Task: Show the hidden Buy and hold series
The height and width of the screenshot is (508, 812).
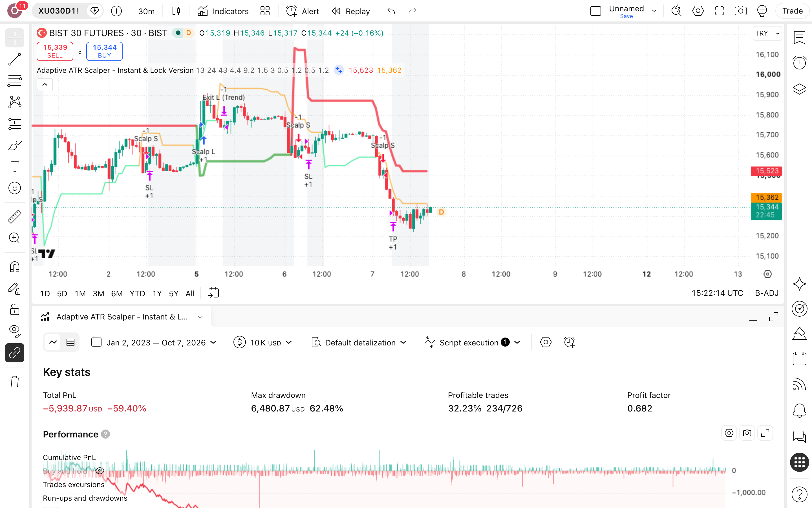Action: pos(100,471)
